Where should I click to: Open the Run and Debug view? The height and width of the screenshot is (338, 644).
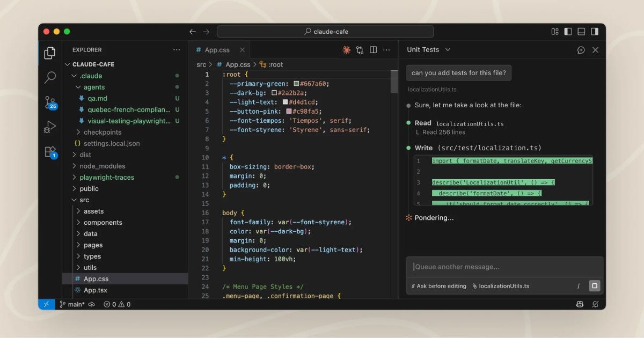[50, 127]
